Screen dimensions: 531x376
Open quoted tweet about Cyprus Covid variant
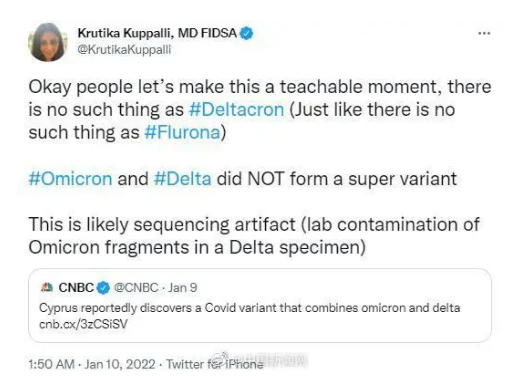click(260, 306)
